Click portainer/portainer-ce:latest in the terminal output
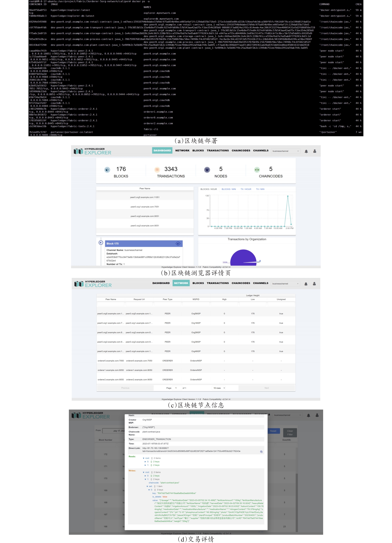Image resolution: width=392 pixels, height=543 pixels. 72,132
